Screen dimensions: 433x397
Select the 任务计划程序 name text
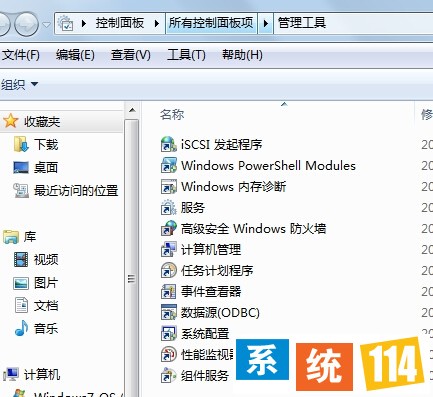(217, 271)
